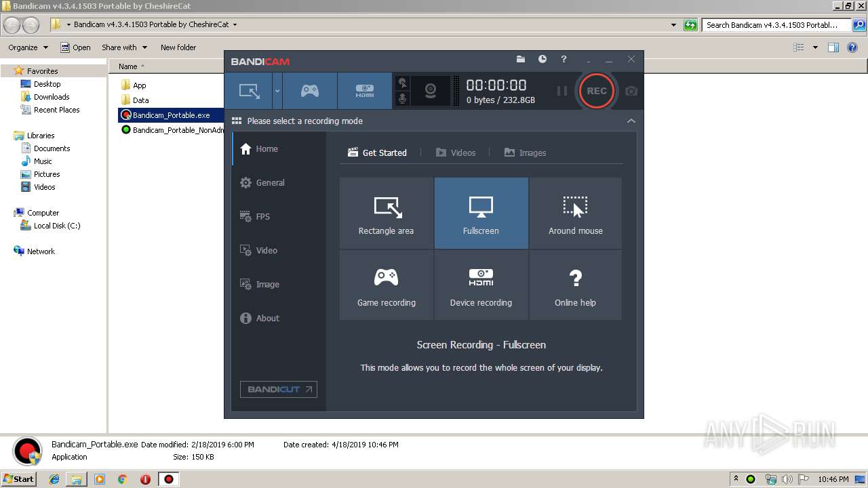
Task: Select Bandicam_Portable_NonAdmin file
Action: click(x=172, y=130)
